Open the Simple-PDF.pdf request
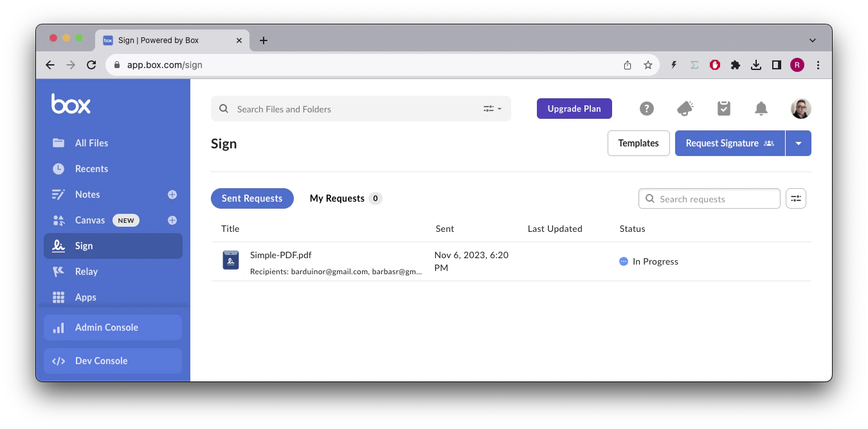Viewport: 868px width, 429px height. [x=281, y=255]
